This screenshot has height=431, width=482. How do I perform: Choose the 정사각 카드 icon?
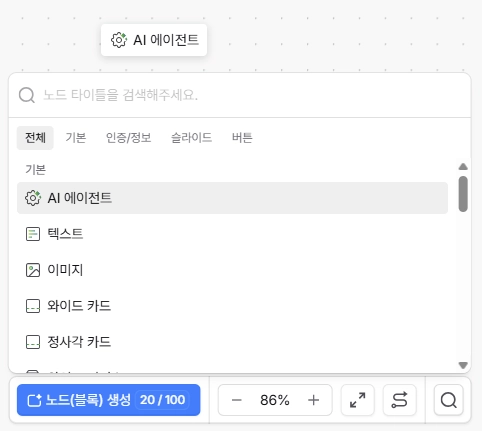pyautogui.click(x=33, y=342)
